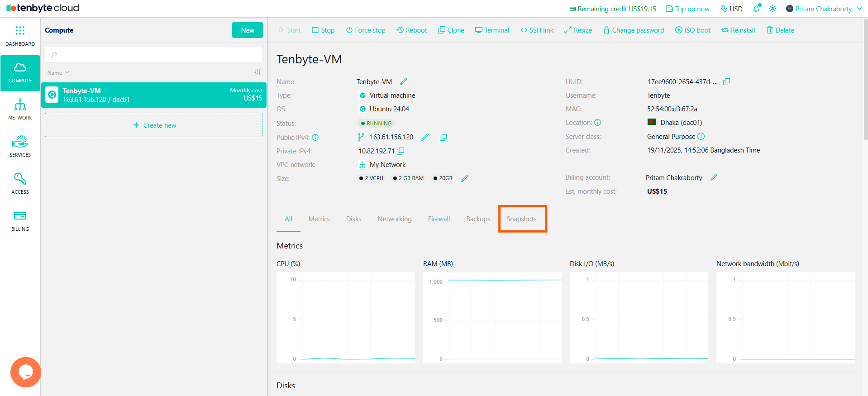Reinstall the VM operating system
This screenshot has width=868, height=396.
point(738,30)
